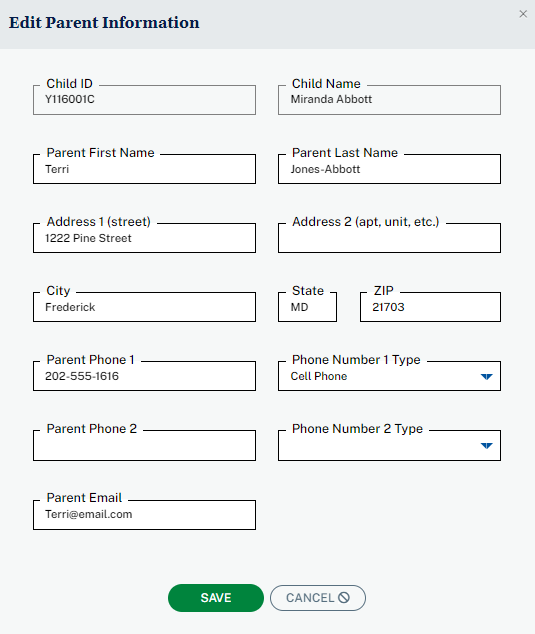The width and height of the screenshot is (535, 634).
Task: Cancel editing parent information
Action: (x=318, y=598)
